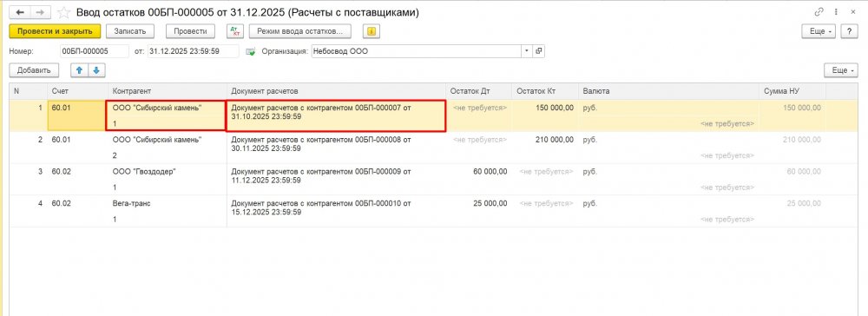
Task: Select Сумма НУ 150 000,00 cell
Action: pyautogui.click(x=792, y=108)
